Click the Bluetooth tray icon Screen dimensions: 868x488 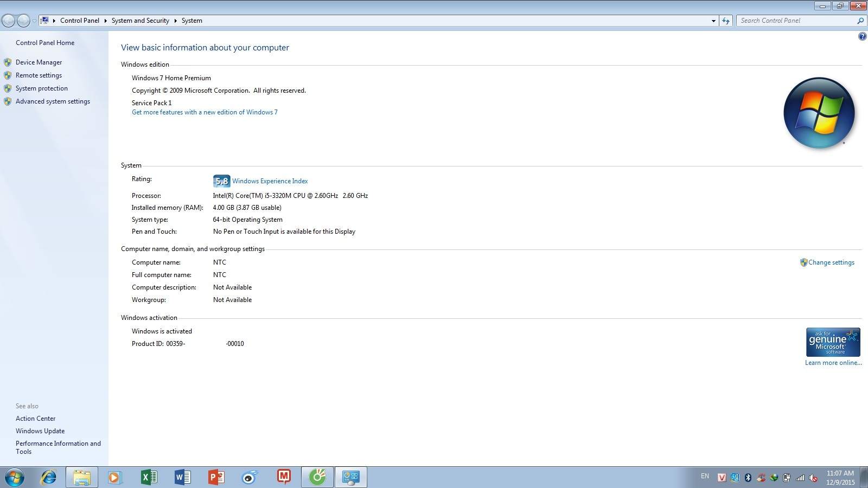pyautogui.click(x=748, y=478)
